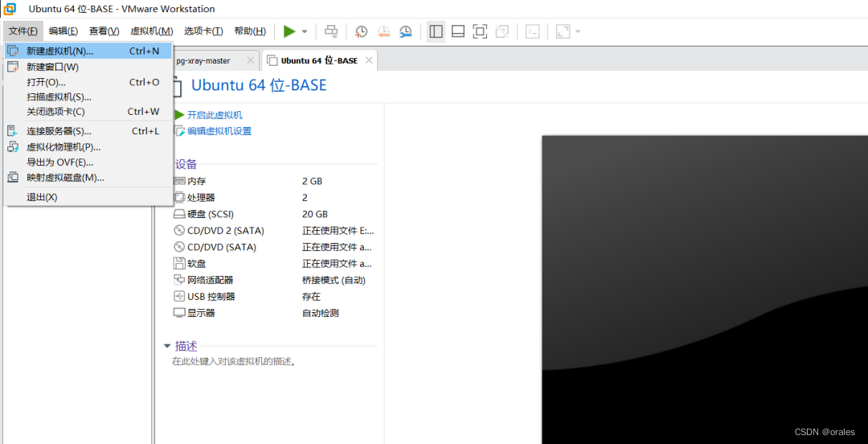This screenshot has width=868, height=444.
Task: Close the pg-xray-master tab
Action: coord(250,60)
